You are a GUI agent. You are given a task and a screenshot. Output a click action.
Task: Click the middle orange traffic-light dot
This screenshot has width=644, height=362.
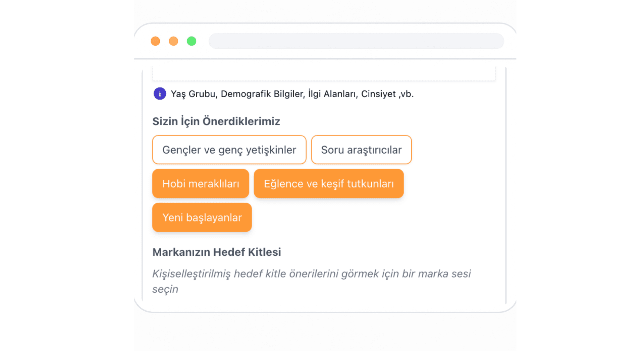173,41
